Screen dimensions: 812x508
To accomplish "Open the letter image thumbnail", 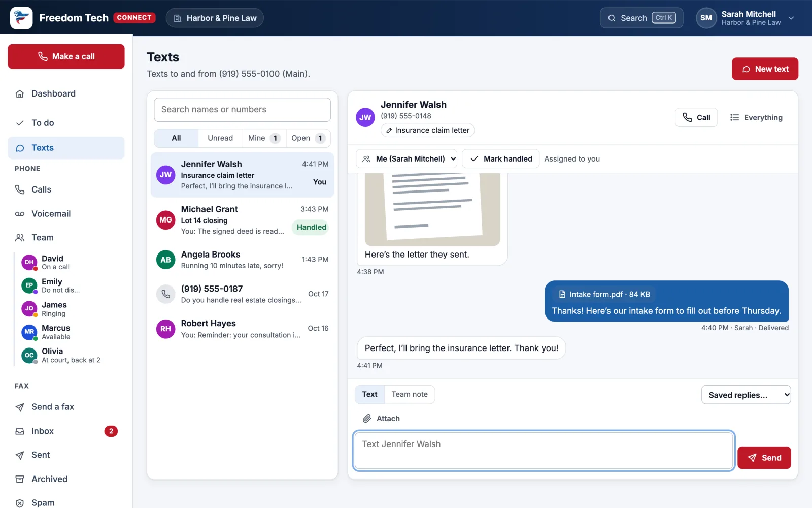I will (x=432, y=209).
